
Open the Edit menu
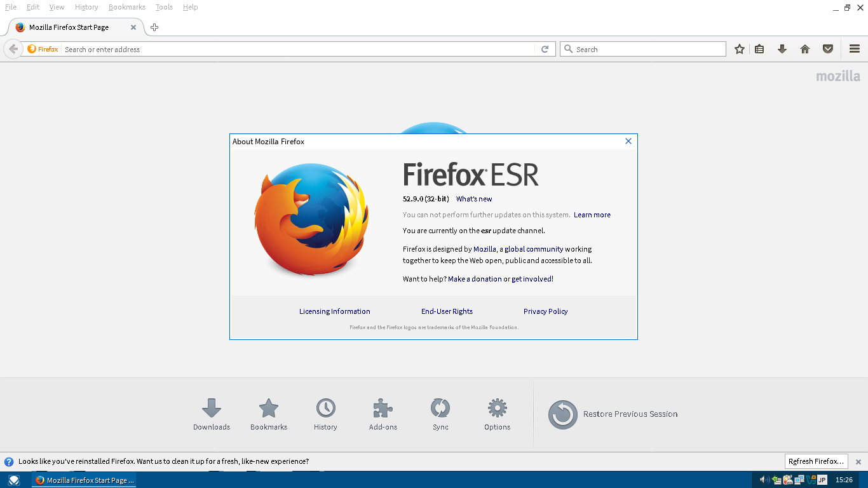(x=33, y=7)
